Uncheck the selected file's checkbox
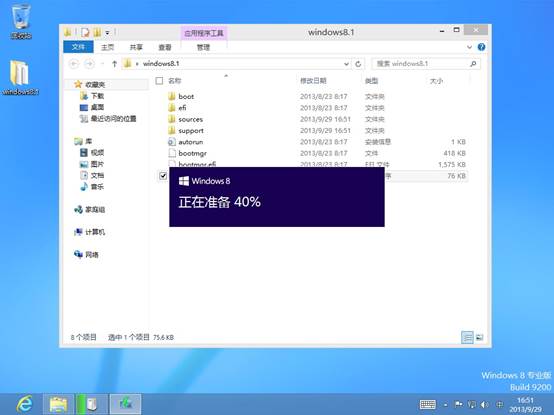Viewport: 554px width, 415px height. click(163, 176)
